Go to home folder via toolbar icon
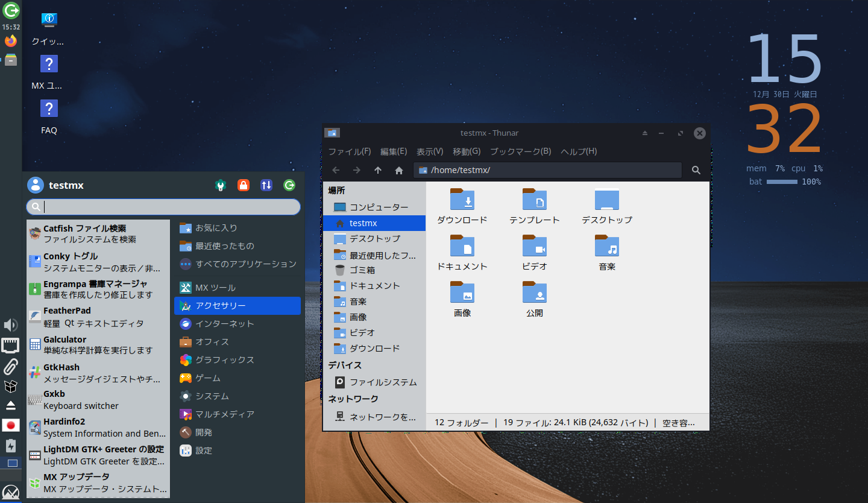This screenshot has width=868, height=503. point(398,170)
